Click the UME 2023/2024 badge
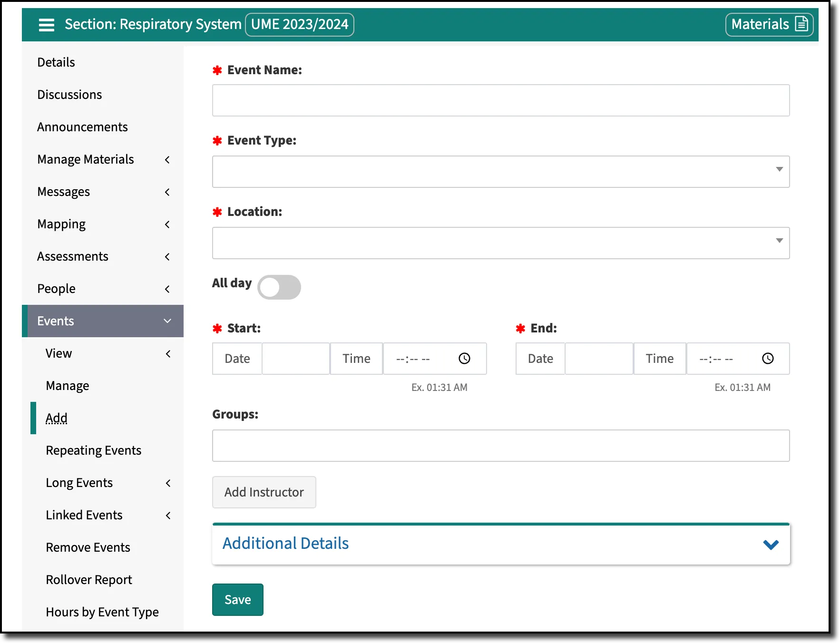Screen dimensions: 840x643 [300, 24]
